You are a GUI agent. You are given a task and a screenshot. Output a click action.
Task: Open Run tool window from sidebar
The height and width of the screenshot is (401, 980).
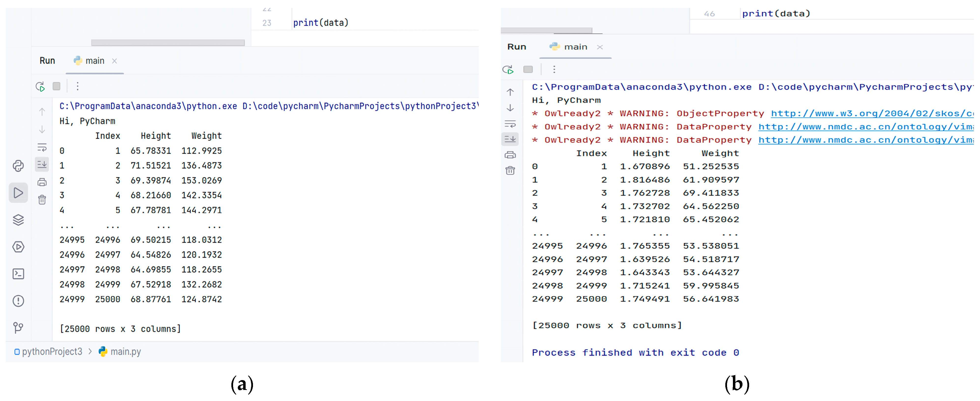[18, 193]
